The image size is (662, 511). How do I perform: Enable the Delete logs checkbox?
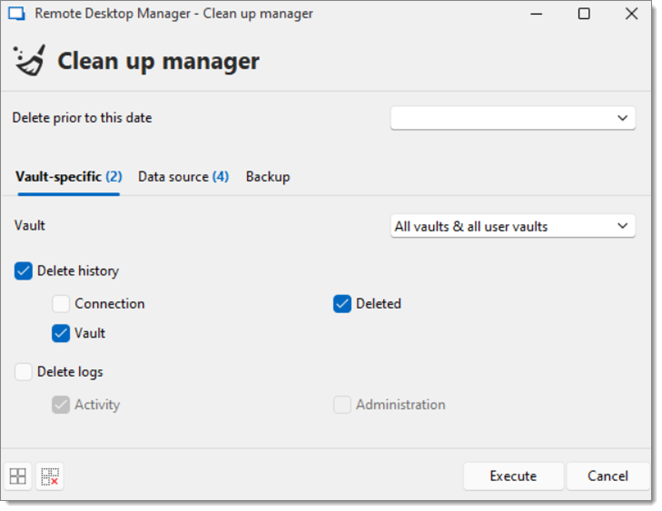point(23,372)
